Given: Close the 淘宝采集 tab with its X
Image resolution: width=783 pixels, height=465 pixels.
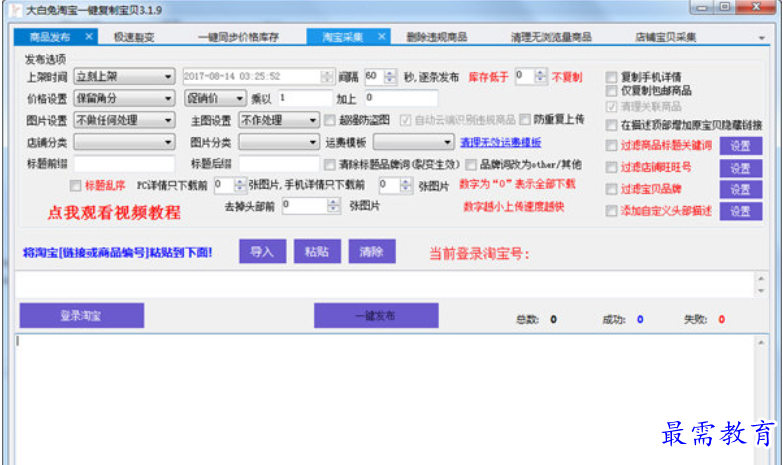Looking at the screenshot, I should point(382,36).
